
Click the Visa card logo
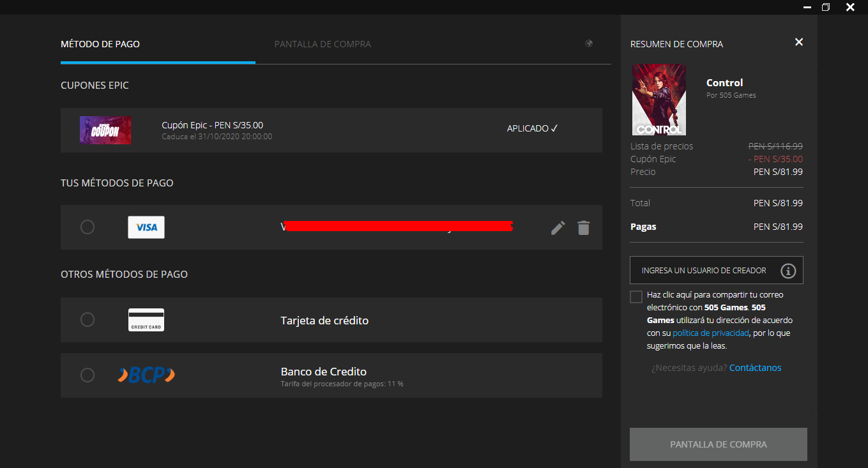tap(146, 227)
